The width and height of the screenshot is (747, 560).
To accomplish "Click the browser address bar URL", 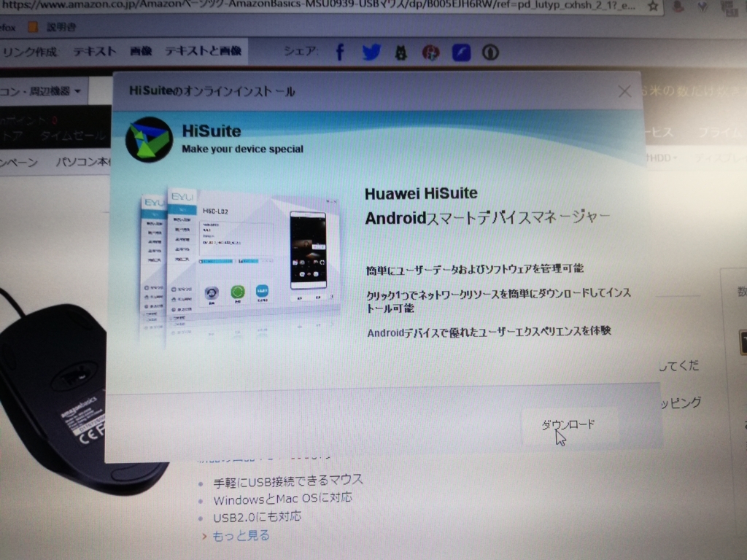I will (x=320, y=6).
